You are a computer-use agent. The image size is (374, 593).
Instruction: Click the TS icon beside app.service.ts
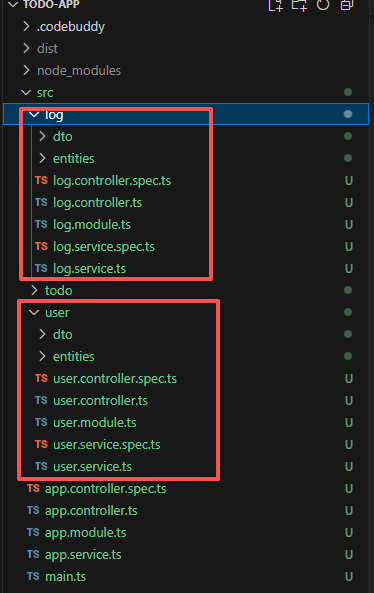33,554
